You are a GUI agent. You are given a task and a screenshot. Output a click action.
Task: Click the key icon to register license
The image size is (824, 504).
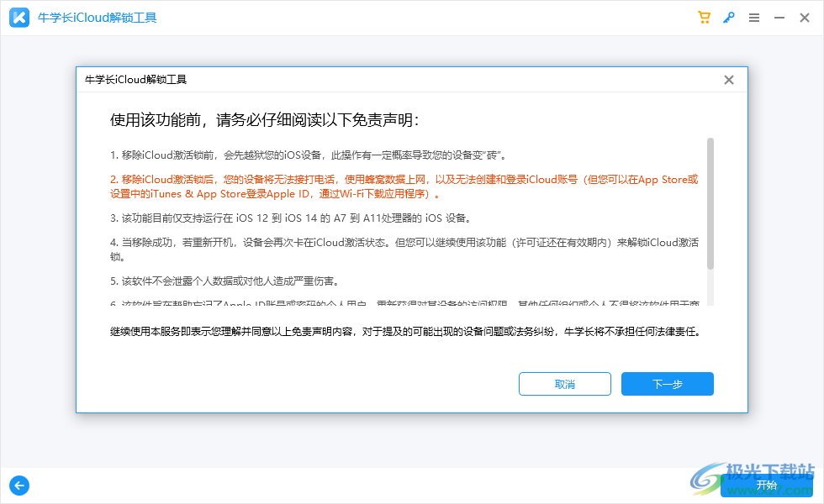point(729,17)
